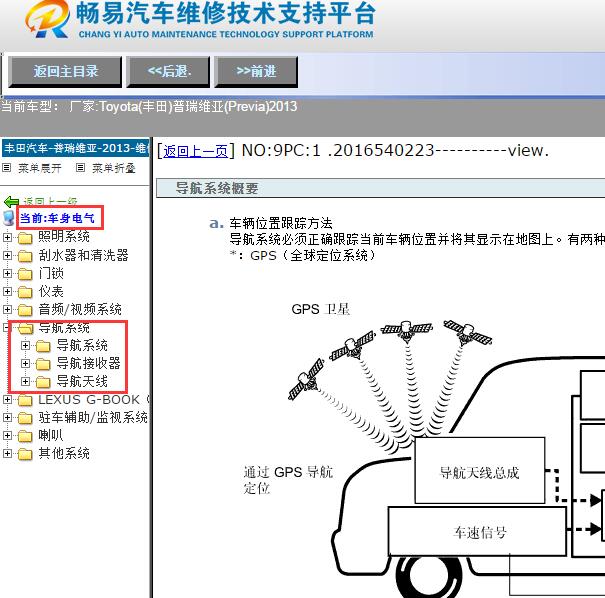Click the 仪表 folder icon

[25, 292]
